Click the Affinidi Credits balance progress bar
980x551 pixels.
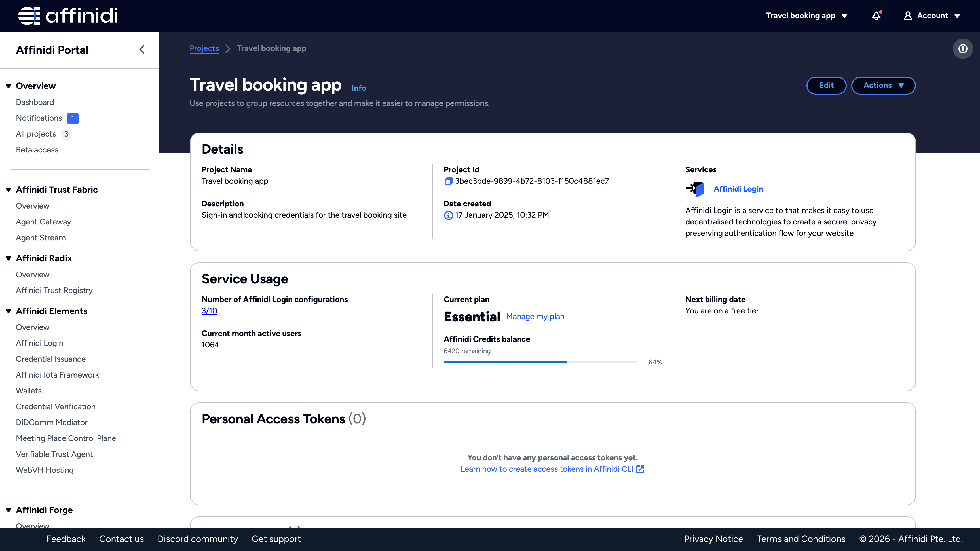pos(540,363)
